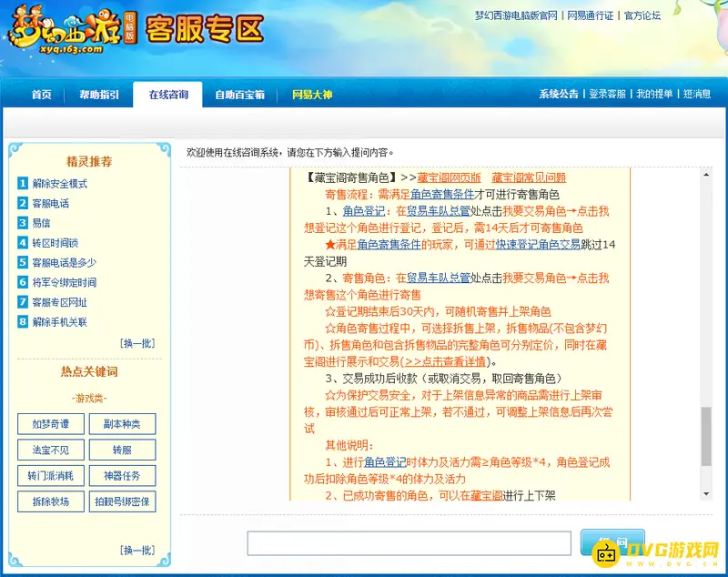This screenshot has width=728, height=577.
Task: Open >>点击查看详情 link
Action: coord(445,361)
